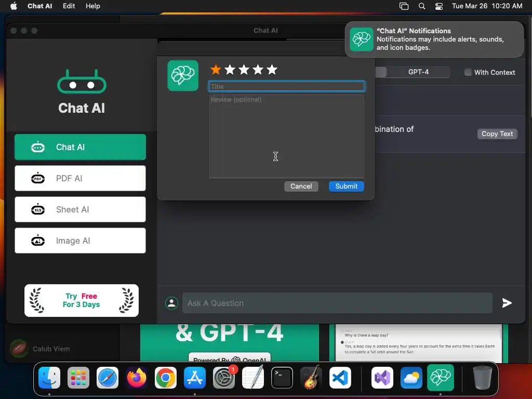Click the GPT-4 banner screenshot in App Store
This screenshot has height=399, width=532.
230,343
